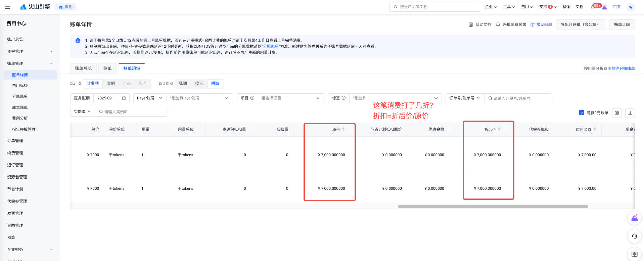Open the 请选择项目 dropdown

291,98
